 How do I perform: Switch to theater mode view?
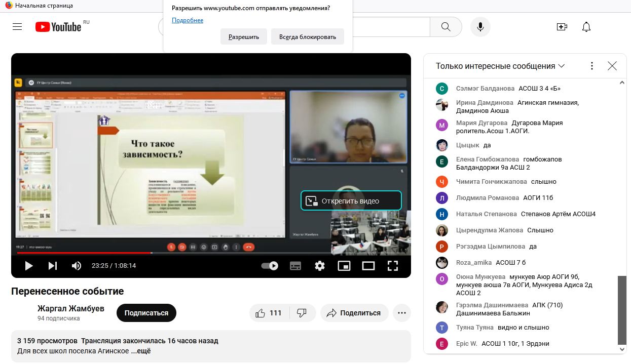click(368, 266)
